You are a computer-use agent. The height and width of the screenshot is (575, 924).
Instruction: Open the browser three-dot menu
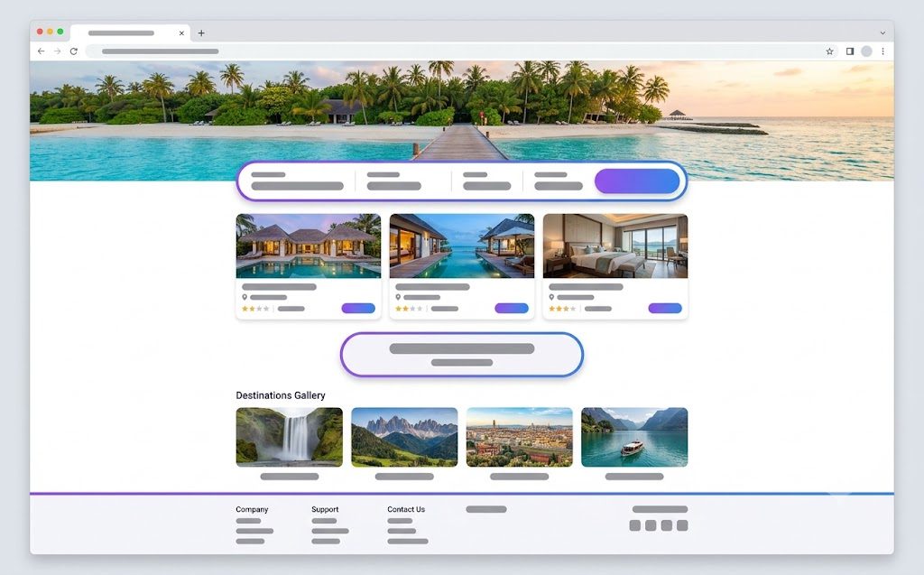click(x=882, y=51)
